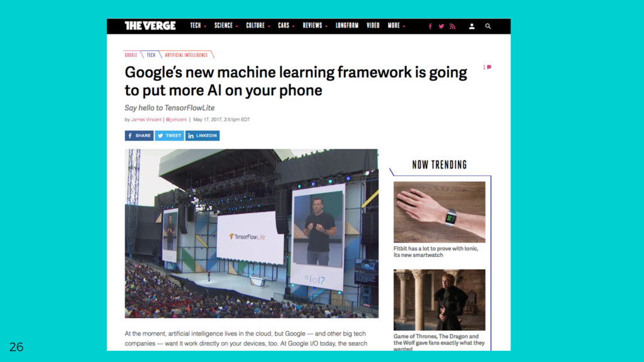Open author James Vincent's page
The image size is (644, 362).
point(146,120)
